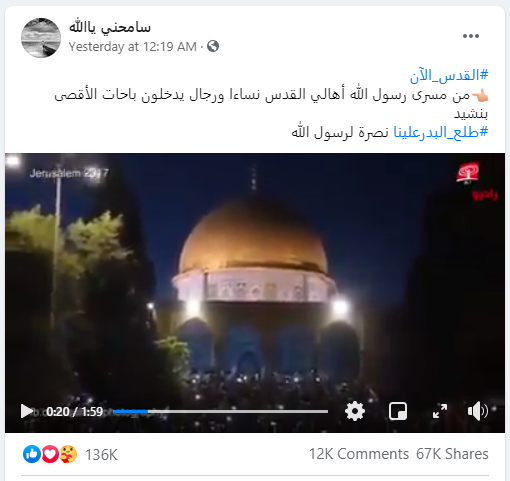This screenshot has height=481, width=510.
Task: Open the three-dots post options menu
Action: (471, 36)
